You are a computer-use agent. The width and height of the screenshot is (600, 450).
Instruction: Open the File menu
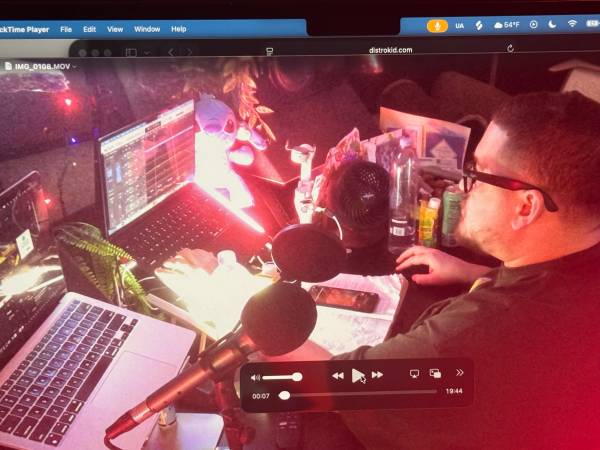[x=66, y=29]
